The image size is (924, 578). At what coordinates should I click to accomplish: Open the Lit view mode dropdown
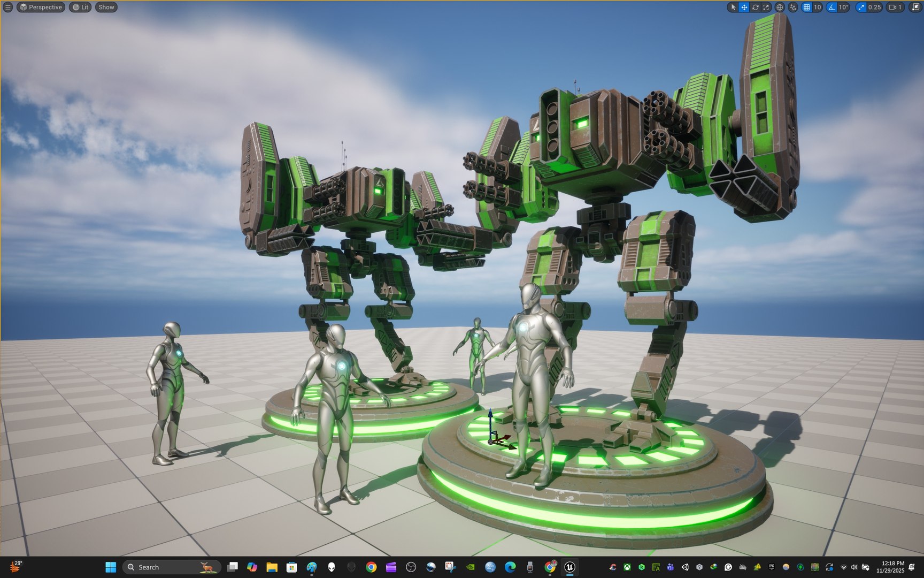coord(80,7)
